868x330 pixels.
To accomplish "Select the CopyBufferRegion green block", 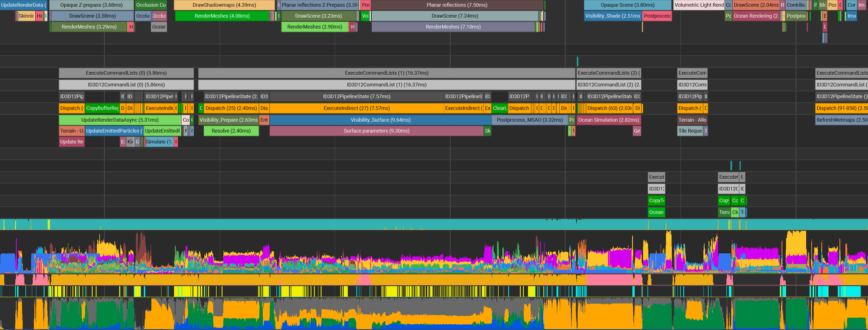I will 102,108.
